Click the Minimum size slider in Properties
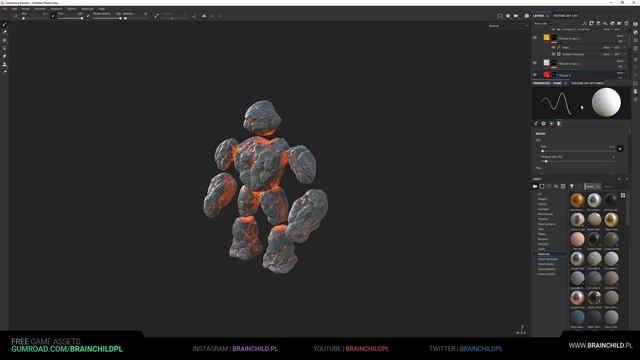The height and width of the screenshot is (360, 640). (x=578, y=161)
